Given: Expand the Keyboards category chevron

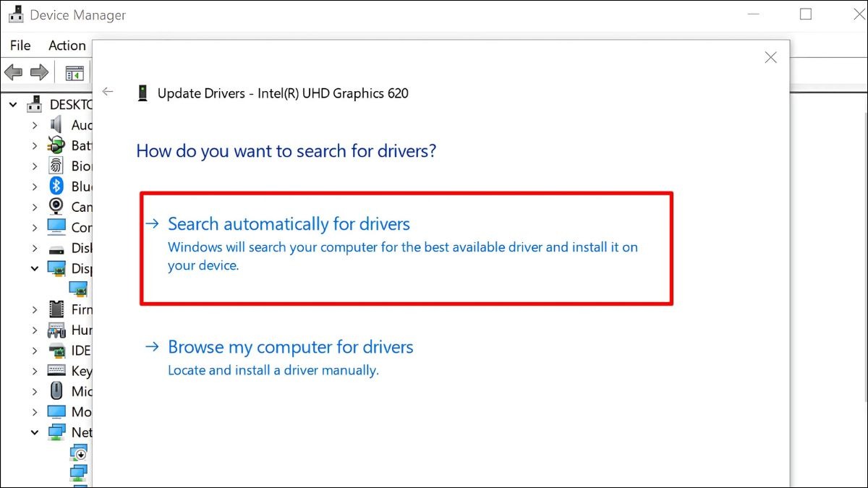Looking at the screenshot, I should [35, 371].
